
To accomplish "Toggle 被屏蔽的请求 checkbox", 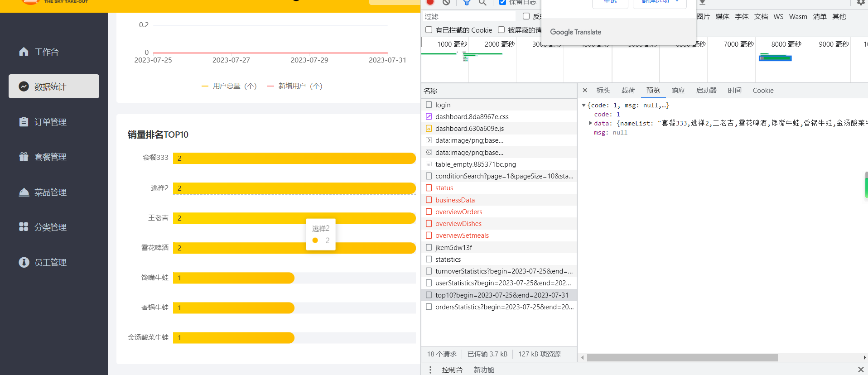I will [501, 30].
